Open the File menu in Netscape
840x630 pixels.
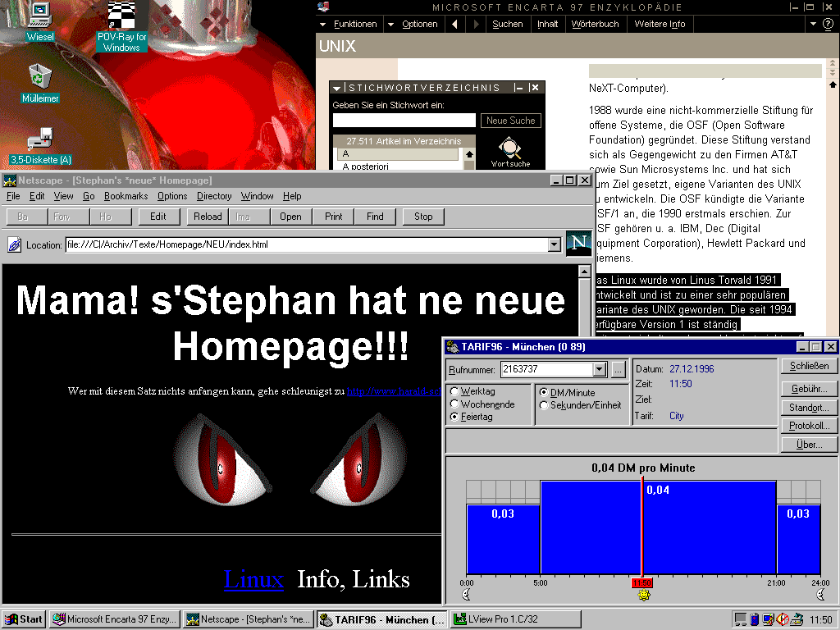coord(13,196)
